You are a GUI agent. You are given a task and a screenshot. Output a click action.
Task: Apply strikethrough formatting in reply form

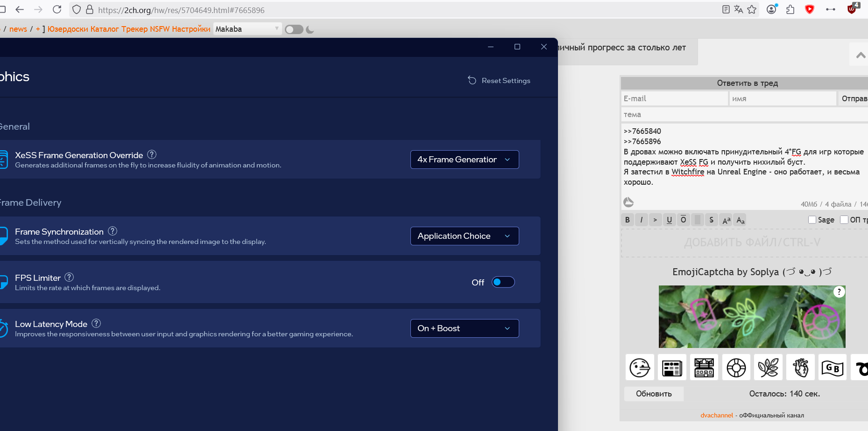click(x=712, y=220)
